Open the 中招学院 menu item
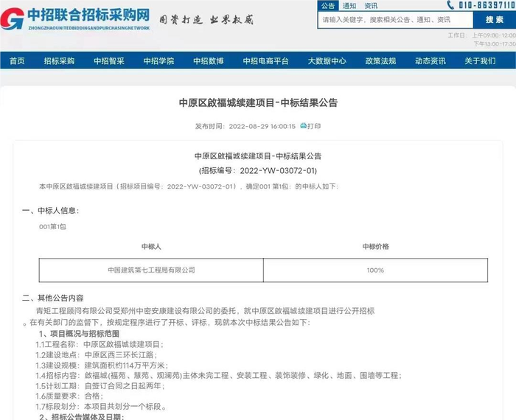 158,61
